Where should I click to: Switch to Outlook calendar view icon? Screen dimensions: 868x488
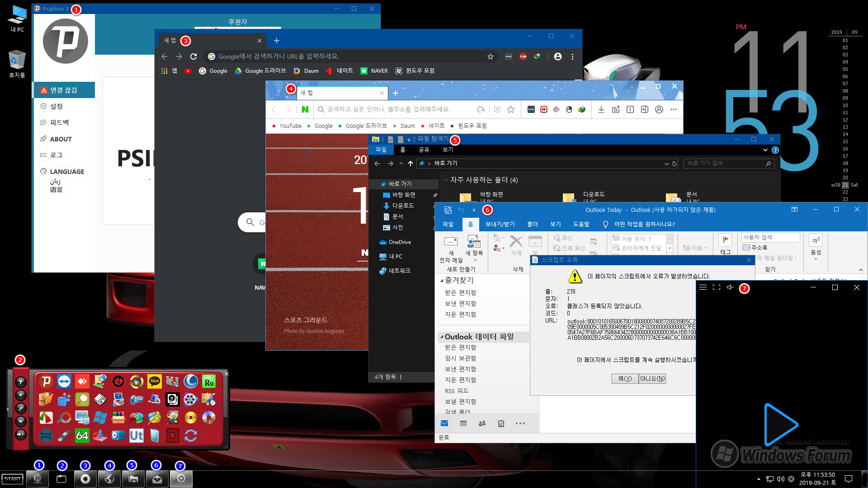[463, 423]
